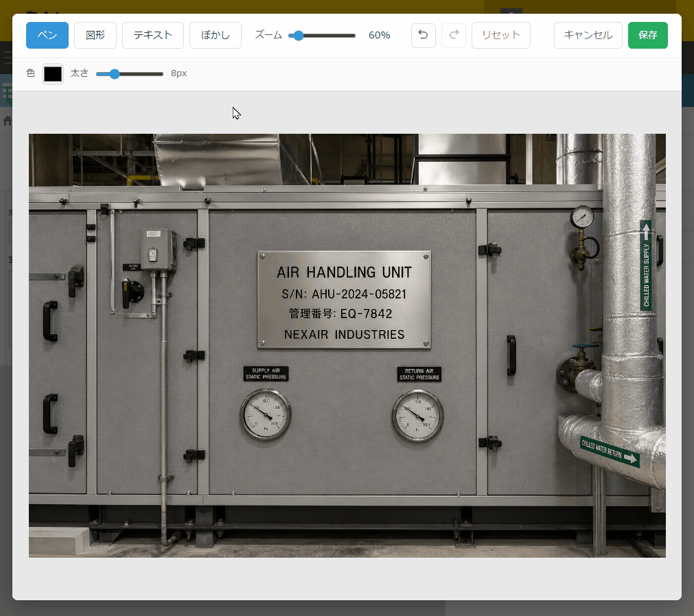Open the black pen color swatch

point(53,74)
